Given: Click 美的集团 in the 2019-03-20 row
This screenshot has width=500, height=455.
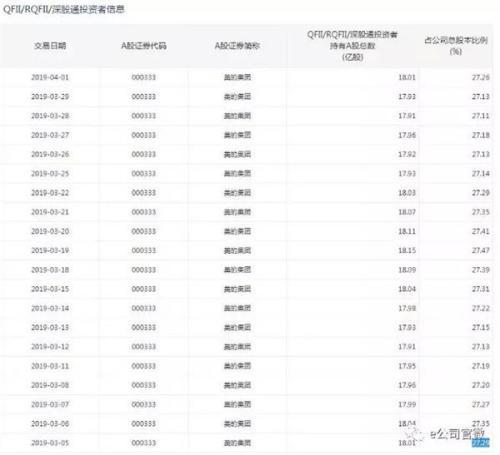Looking at the screenshot, I should [237, 231].
